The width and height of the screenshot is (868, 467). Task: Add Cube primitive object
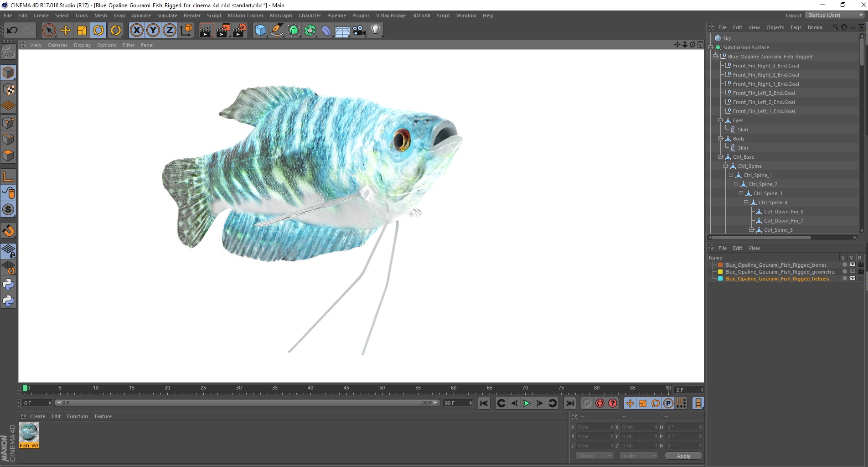pyautogui.click(x=260, y=31)
